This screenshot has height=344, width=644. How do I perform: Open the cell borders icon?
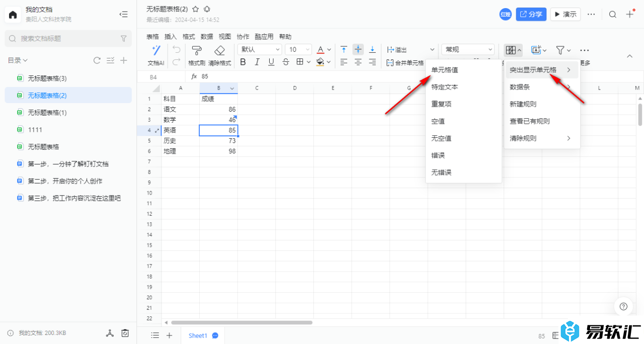pyautogui.click(x=300, y=62)
